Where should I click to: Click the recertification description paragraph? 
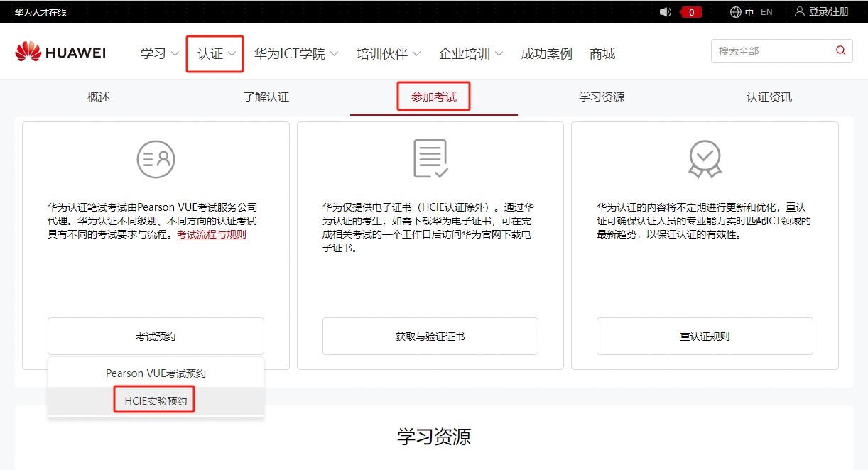pyautogui.click(x=704, y=221)
